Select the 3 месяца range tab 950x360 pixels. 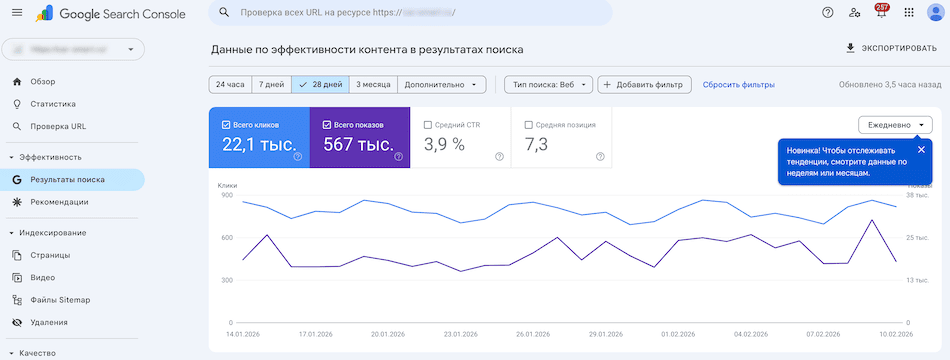pyautogui.click(x=374, y=85)
